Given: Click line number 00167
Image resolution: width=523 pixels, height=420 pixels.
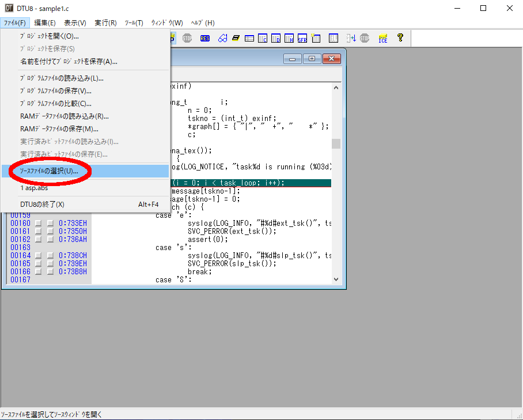Looking at the screenshot, I should [x=20, y=279].
